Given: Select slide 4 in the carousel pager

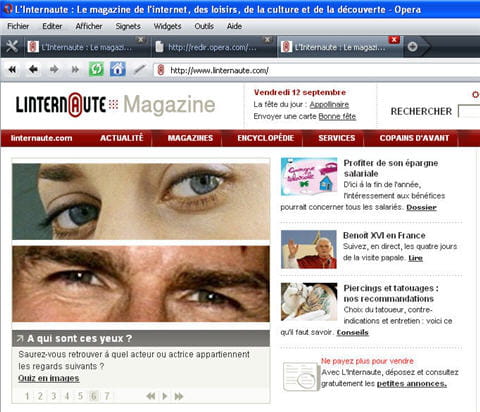Looking at the screenshot, I should coord(67,396).
